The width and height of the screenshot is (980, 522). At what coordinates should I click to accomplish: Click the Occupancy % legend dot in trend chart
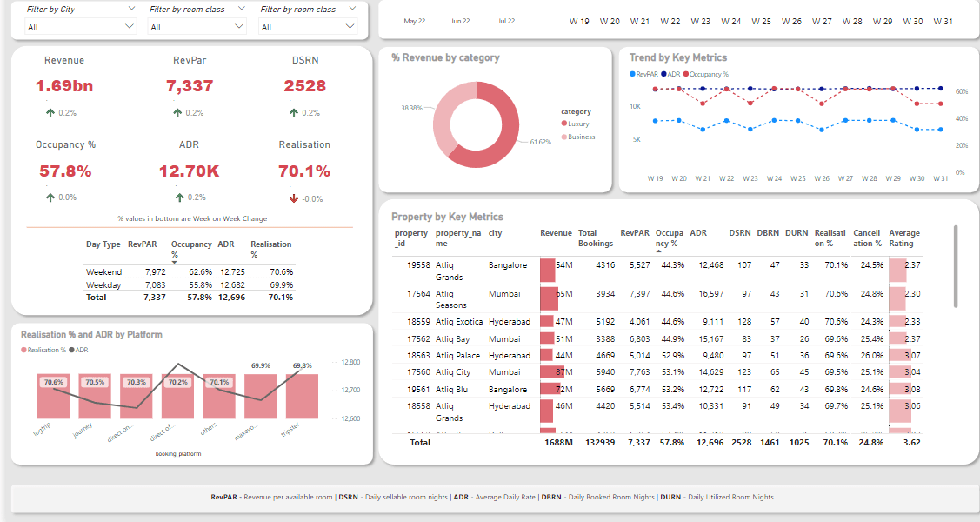click(686, 75)
